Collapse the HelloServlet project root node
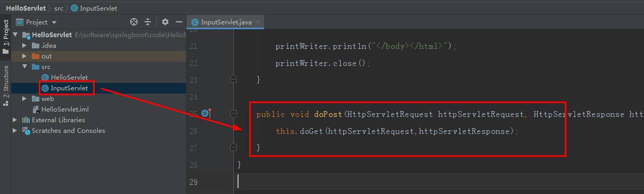 [x=16, y=35]
